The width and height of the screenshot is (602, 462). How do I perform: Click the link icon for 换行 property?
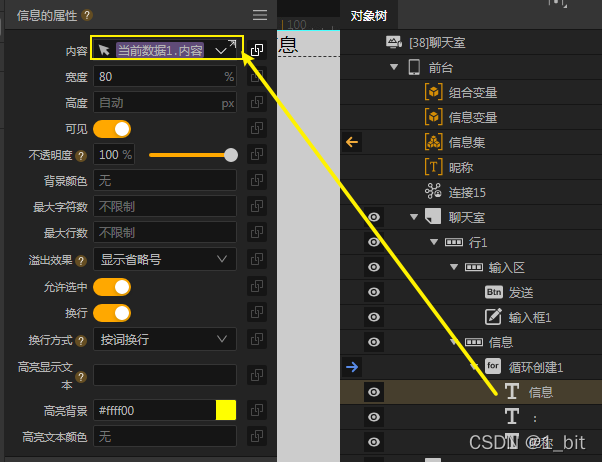coord(257,313)
